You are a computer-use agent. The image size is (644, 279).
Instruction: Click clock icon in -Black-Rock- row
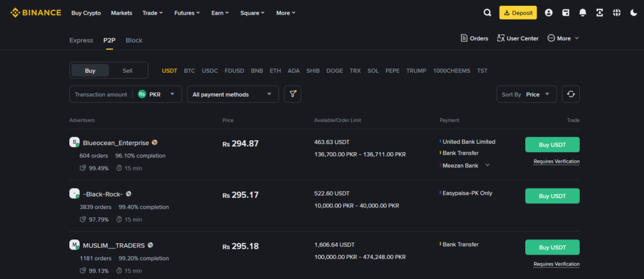[x=119, y=219]
